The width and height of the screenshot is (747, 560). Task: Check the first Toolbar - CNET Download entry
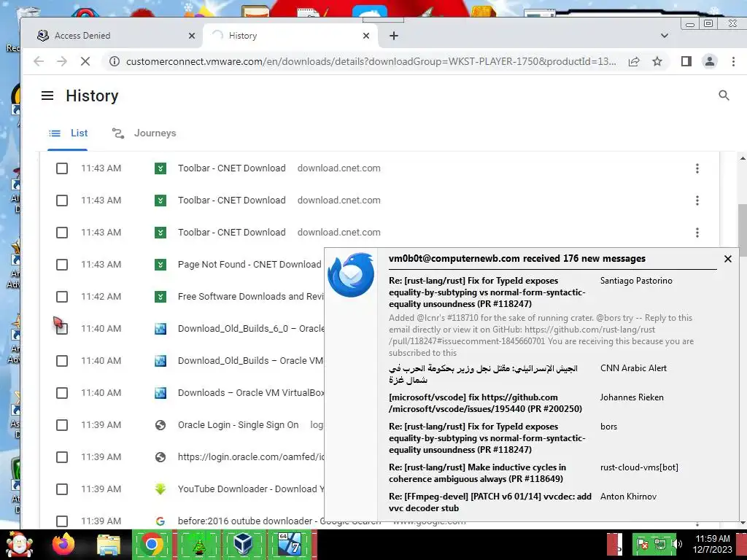tap(62, 168)
